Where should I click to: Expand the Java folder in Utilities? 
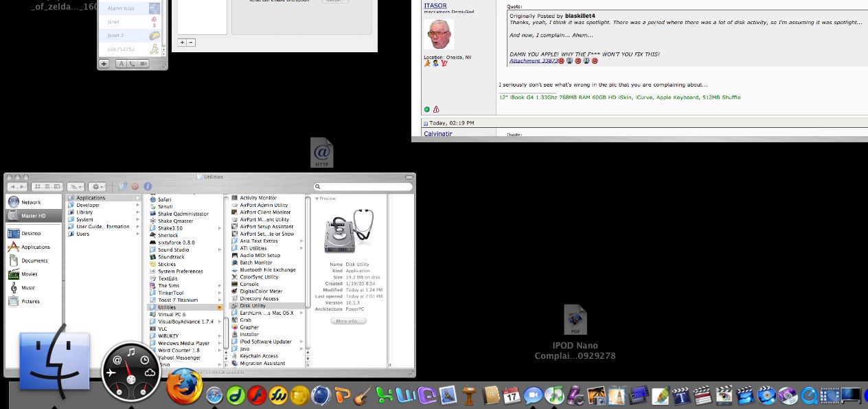click(302, 349)
